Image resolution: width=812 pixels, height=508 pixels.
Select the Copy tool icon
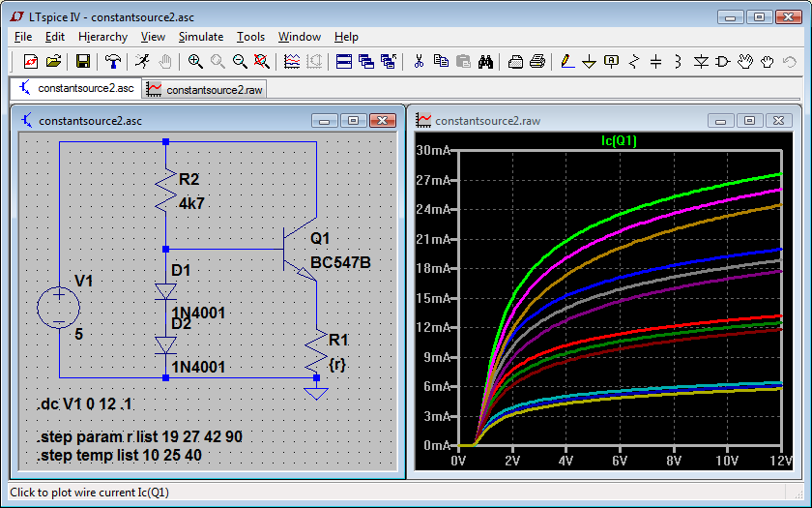441,62
